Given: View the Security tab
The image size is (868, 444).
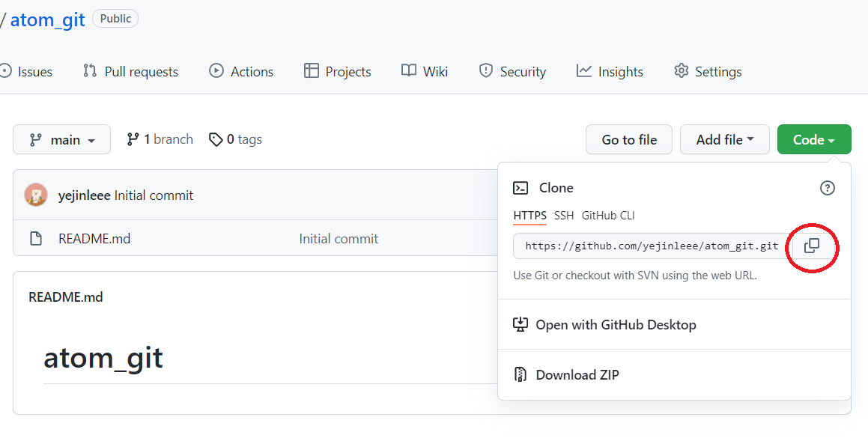Looking at the screenshot, I should tap(512, 71).
